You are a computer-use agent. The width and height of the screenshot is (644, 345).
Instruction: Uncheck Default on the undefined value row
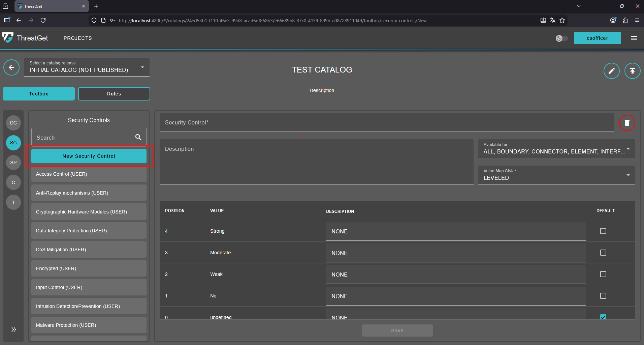[x=603, y=317]
